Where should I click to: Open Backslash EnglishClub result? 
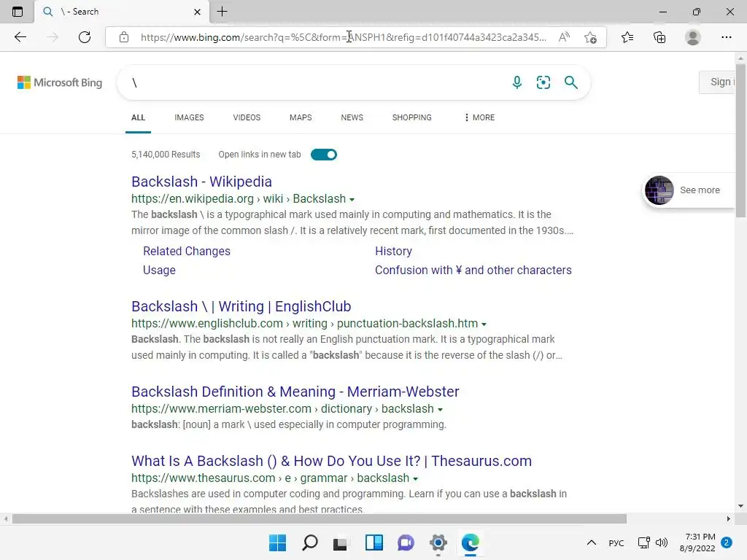[241, 306]
